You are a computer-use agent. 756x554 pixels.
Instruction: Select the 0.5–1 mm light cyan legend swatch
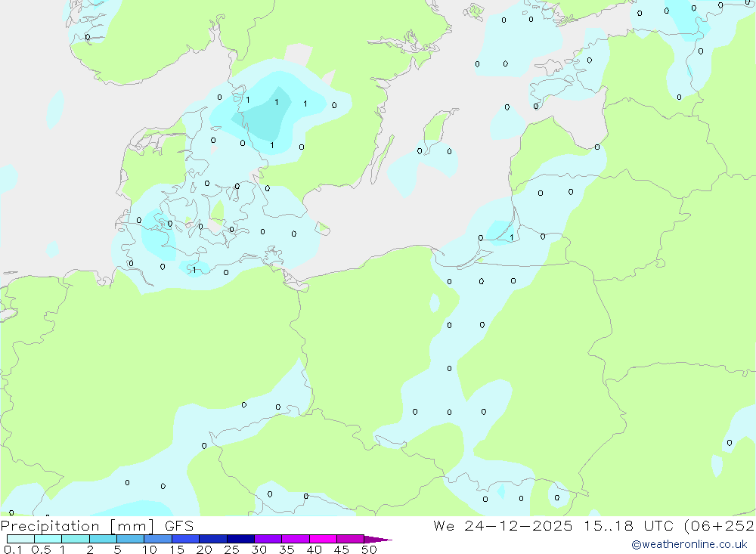point(48,539)
